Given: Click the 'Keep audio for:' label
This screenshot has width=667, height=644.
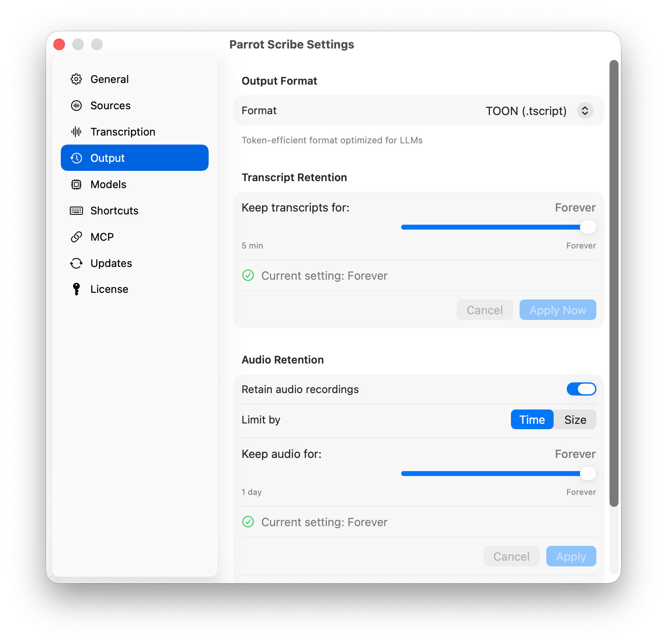Looking at the screenshot, I should 281,454.
